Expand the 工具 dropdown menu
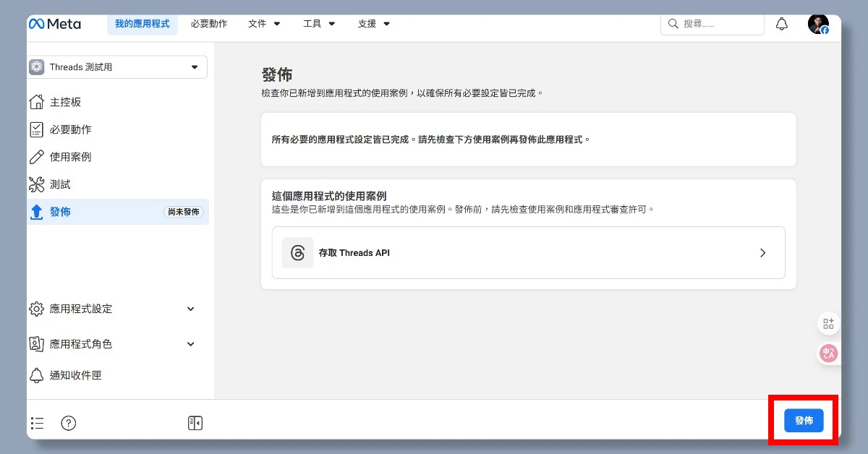The image size is (868, 454). (319, 24)
